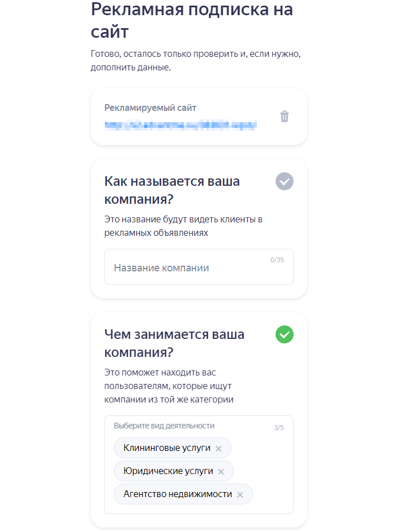Image resolution: width=417 pixels, height=532 pixels.
Task: Click the activity progress indicator showing 3/5
Action: pyautogui.click(x=280, y=428)
